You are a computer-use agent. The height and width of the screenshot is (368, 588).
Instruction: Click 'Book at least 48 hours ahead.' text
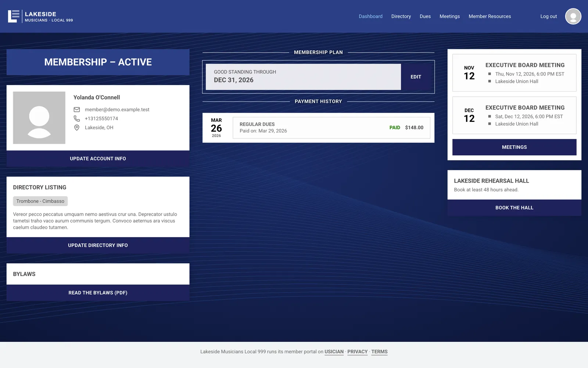click(x=486, y=190)
